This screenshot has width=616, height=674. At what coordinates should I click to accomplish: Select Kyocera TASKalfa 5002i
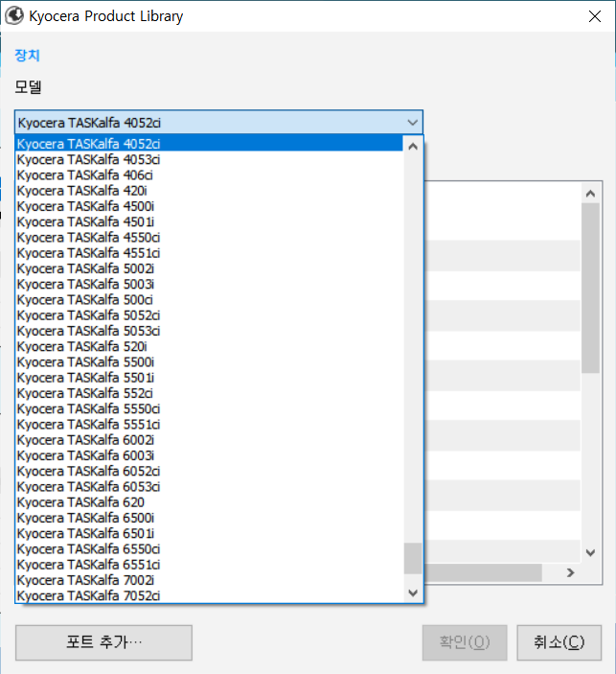209,268
